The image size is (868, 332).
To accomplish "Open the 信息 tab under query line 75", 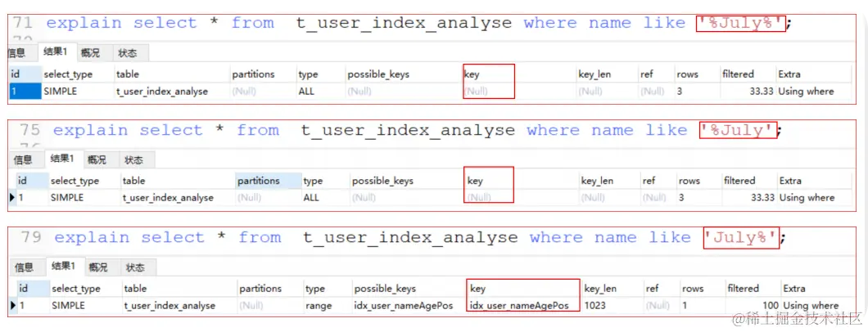I will pyautogui.click(x=23, y=160).
